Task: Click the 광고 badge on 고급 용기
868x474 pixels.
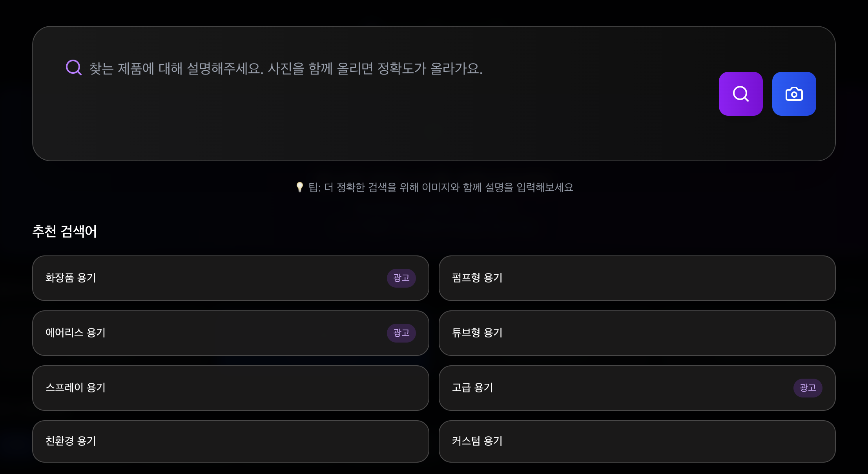Action: pos(808,388)
